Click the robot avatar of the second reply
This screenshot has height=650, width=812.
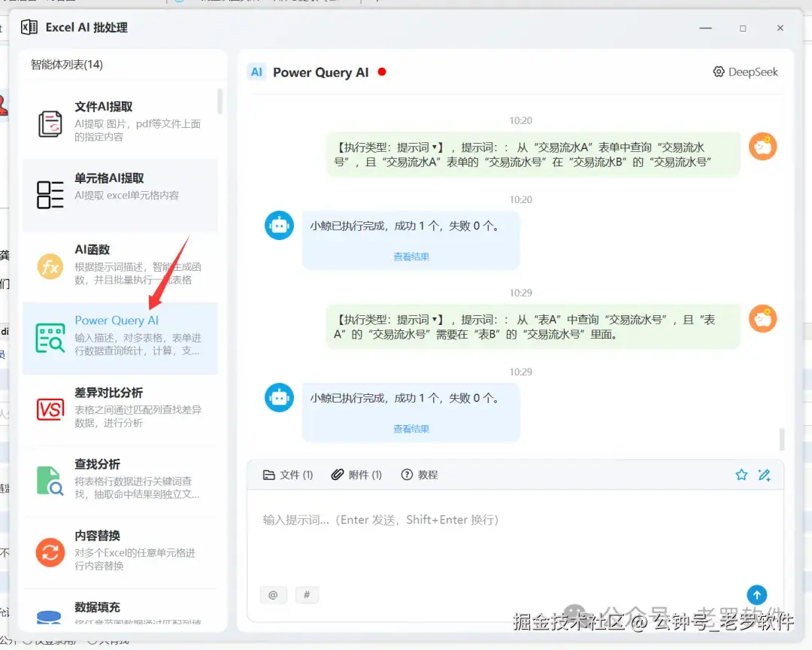tap(279, 397)
